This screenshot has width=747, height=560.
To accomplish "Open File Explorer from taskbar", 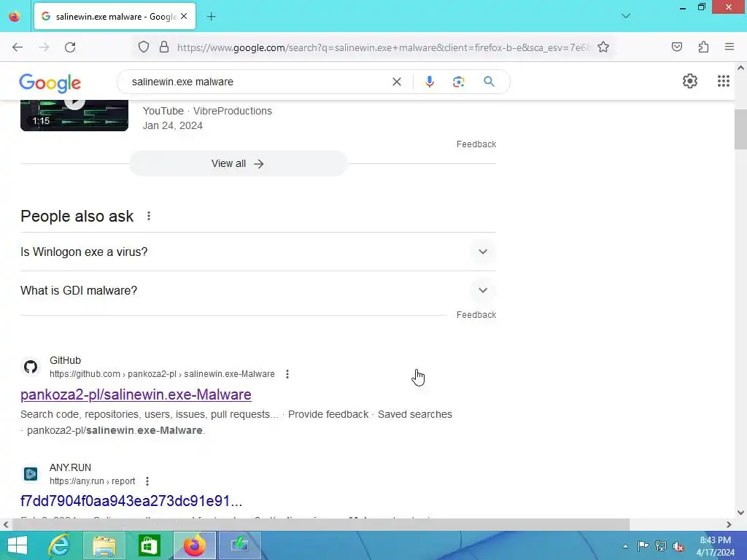I will click(104, 545).
